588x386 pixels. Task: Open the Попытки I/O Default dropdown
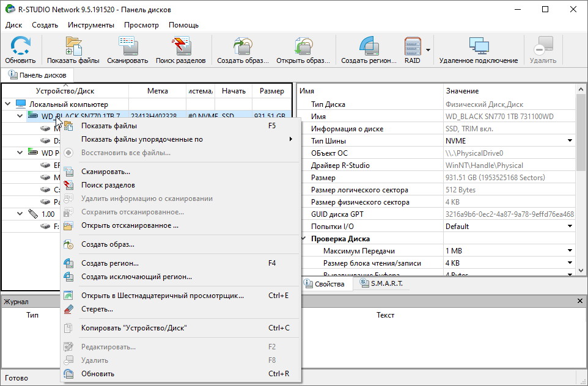[x=570, y=227]
